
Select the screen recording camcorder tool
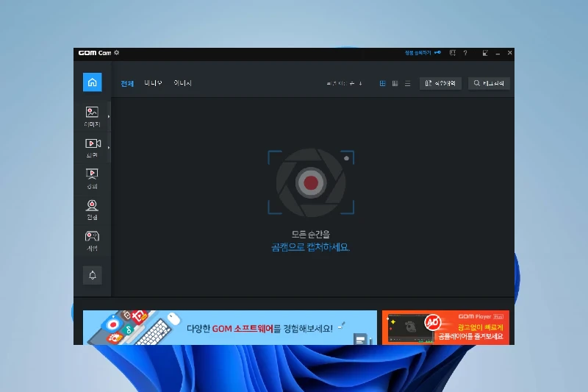[92, 148]
